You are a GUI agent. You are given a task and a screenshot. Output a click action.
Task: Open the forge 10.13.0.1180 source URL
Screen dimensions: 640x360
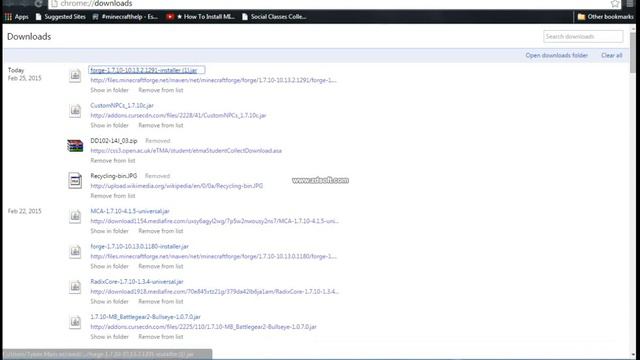213,256
